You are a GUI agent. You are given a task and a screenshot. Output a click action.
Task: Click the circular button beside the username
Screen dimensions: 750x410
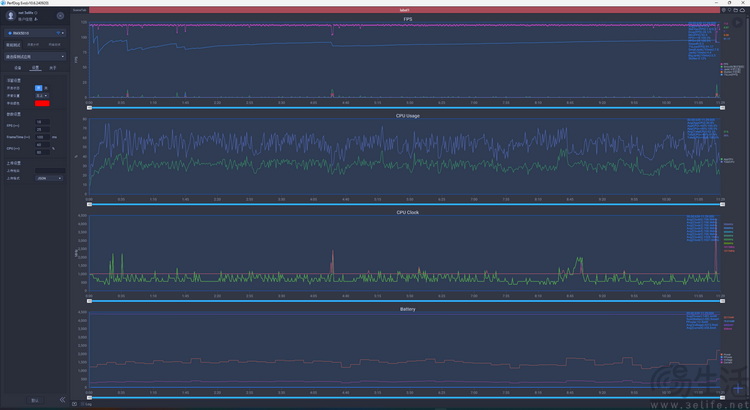tap(60, 16)
